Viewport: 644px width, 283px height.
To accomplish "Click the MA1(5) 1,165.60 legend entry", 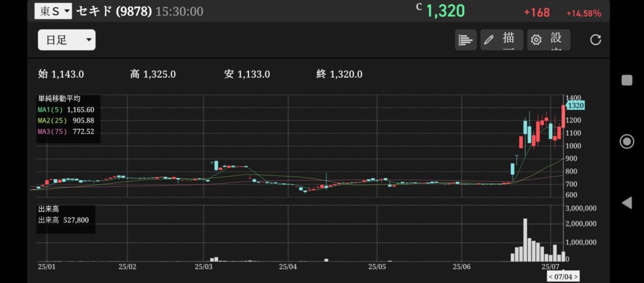I will 66,109.
